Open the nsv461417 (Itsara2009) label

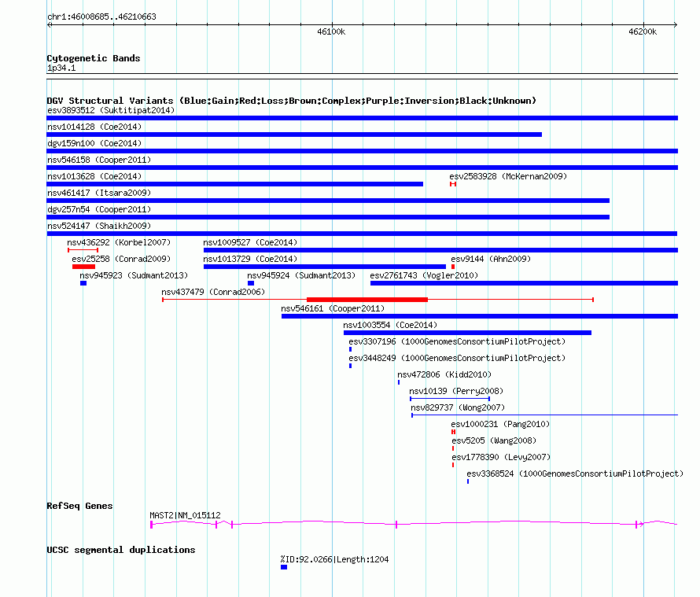[99, 193]
